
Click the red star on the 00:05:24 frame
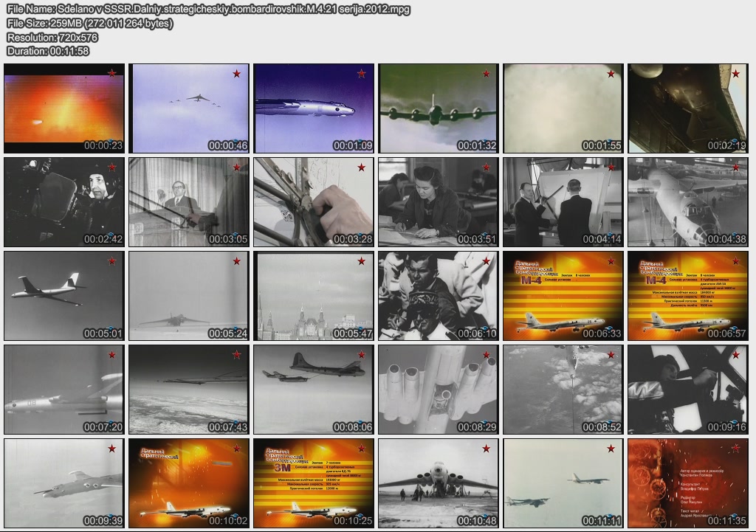pyautogui.click(x=236, y=261)
